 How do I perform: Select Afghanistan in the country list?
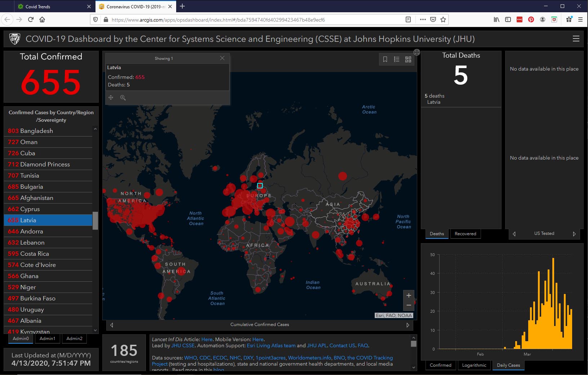click(x=48, y=198)
